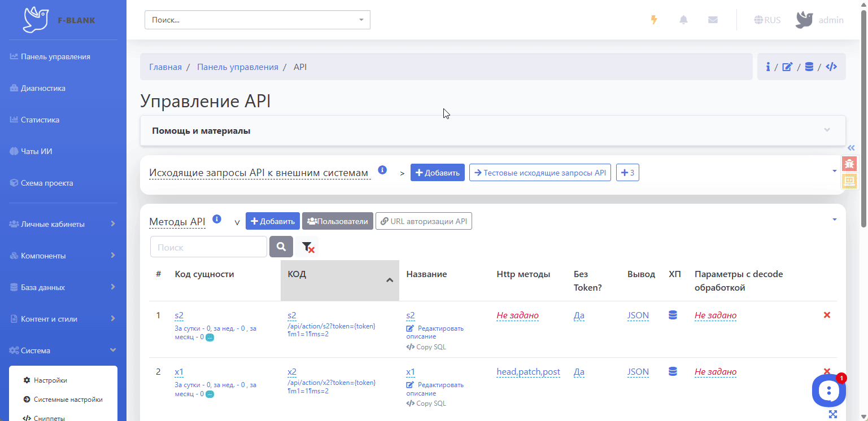Image resolution: width=868 pixels, height=421 pixels.
Task: Open the notifications bell icon
Action: pos(683,20)
